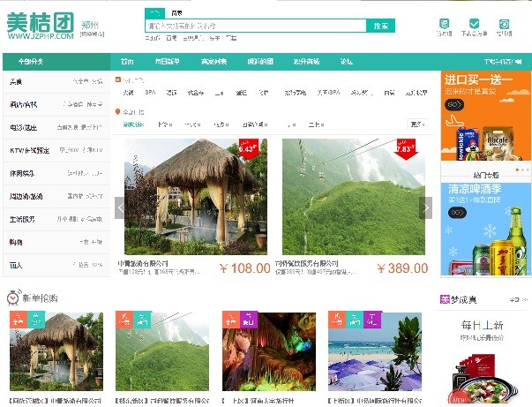
Task: Open the beach umbrellas thumbnail under 新单抢购
Action: (375, 351)
